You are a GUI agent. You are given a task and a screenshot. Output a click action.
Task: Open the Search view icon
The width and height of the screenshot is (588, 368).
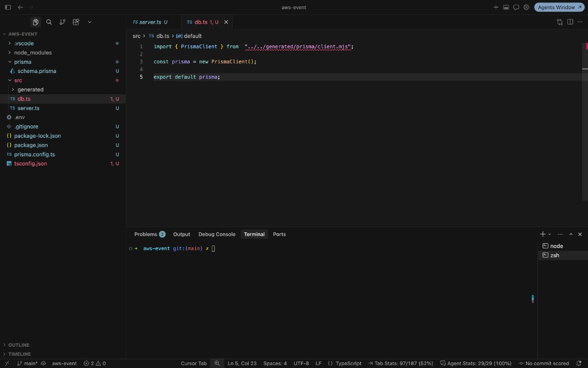click(x=49, y=22)
